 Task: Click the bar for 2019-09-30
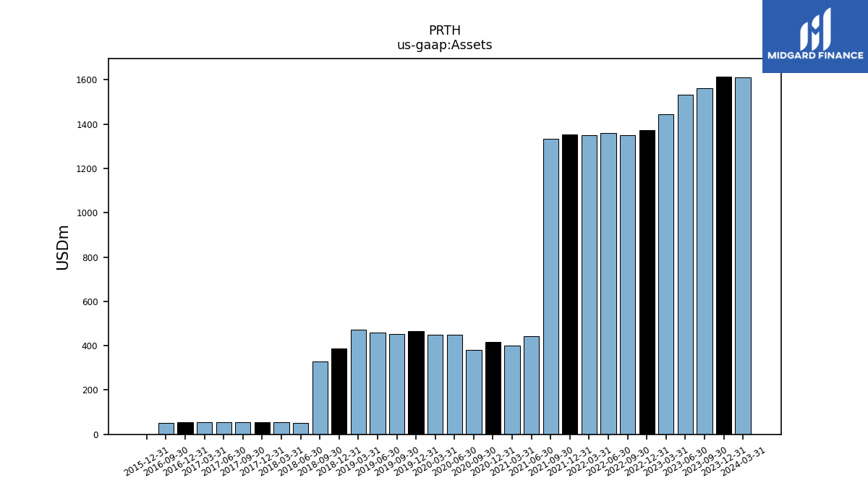(x=397, y=384)
